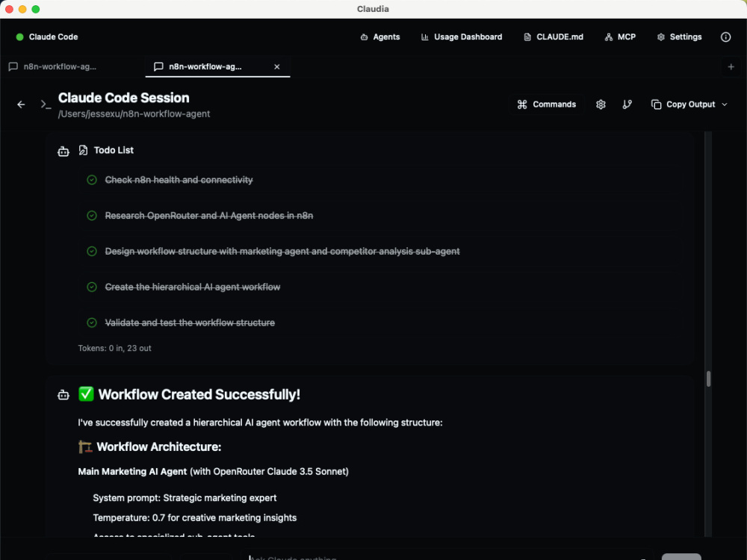
Task: Click the Claude Code green status dot
Action: pyautogui.click(x=19, y=37)
